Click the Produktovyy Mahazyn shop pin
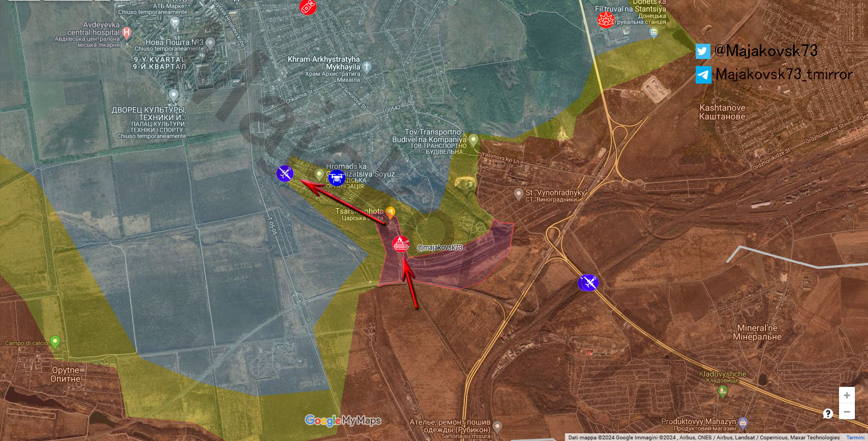The image size is (868, 441). coord(743,422)
